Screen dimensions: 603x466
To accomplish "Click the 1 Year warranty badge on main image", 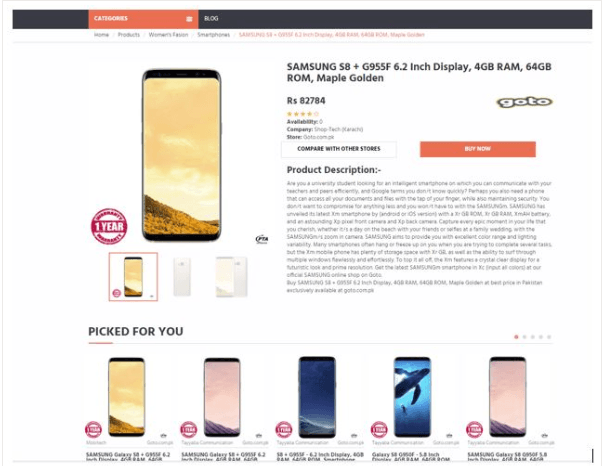I will pos(109,226).
